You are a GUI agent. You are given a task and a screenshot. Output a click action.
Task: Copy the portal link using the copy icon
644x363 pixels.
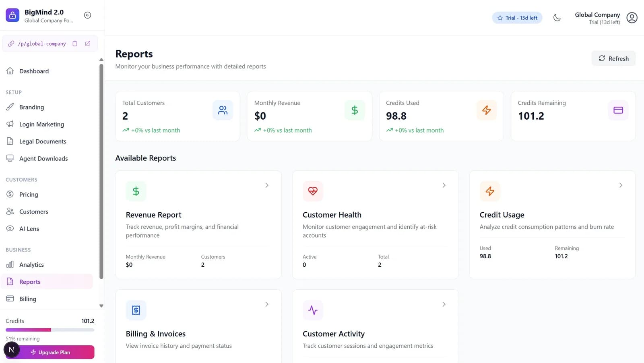(x=75, y=44)
